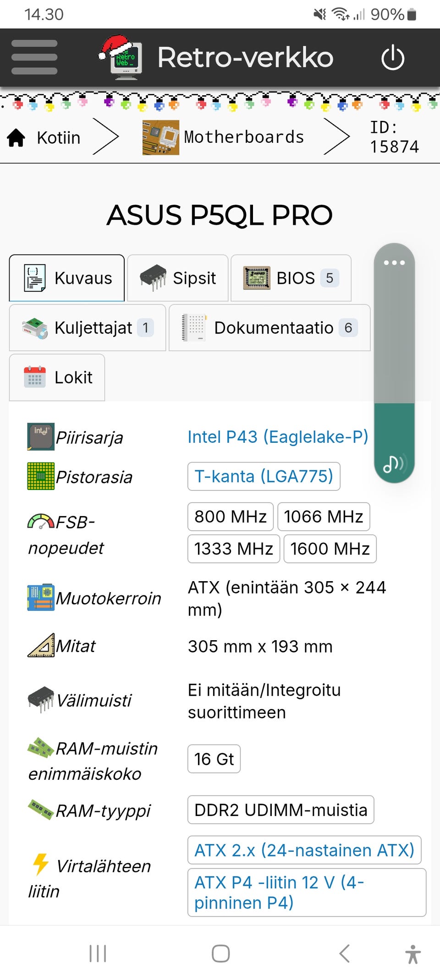Open ATX P4 -liitin 12 V link
This screenshot has height=980, width=440.
click(307, 892)
